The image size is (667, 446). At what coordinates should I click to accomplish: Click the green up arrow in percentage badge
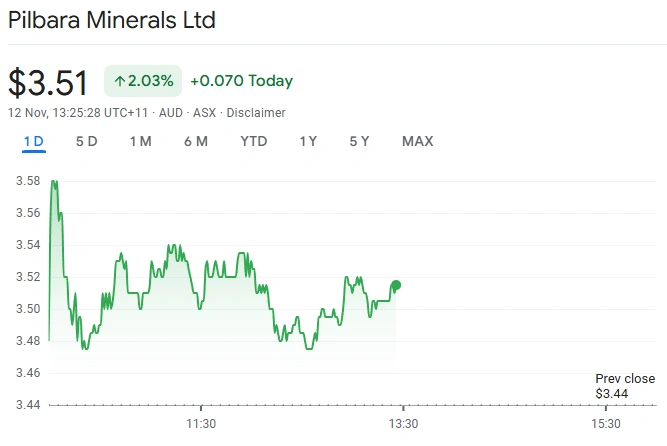(120, 81)
